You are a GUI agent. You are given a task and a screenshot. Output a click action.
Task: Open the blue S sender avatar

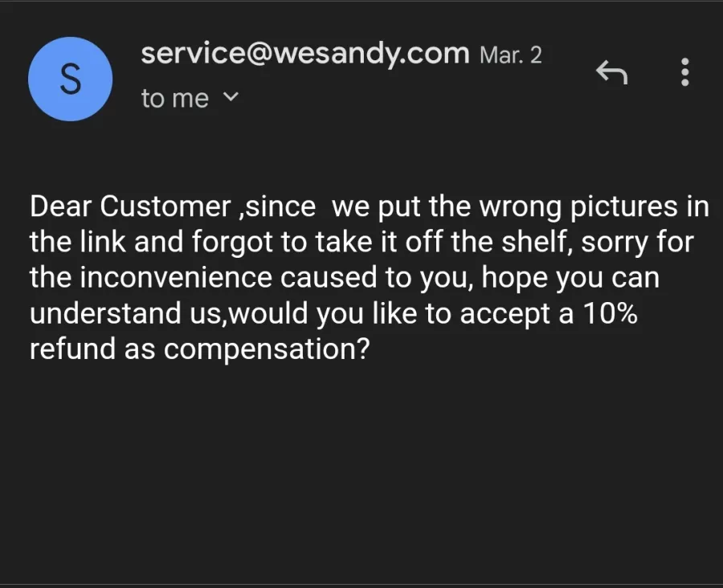70,79
